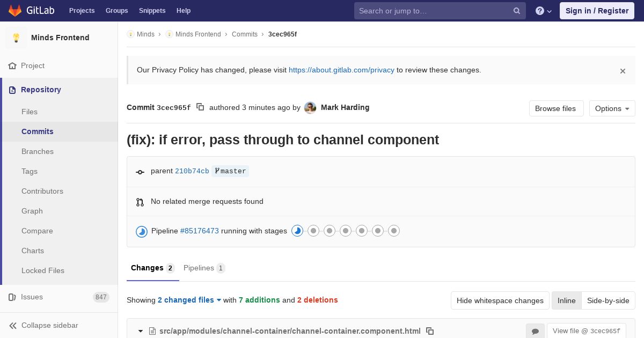
Task: Open Tags in the sidebar
Action: point(30,171)
